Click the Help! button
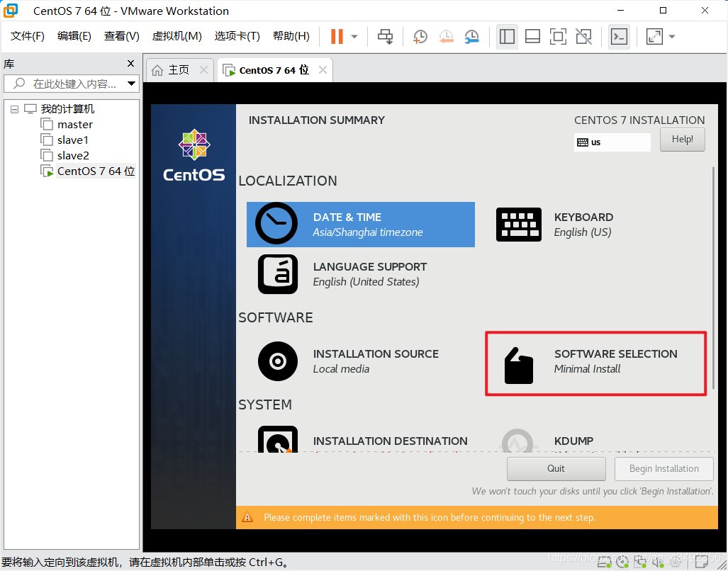728x571 pixels. (682, 139)
